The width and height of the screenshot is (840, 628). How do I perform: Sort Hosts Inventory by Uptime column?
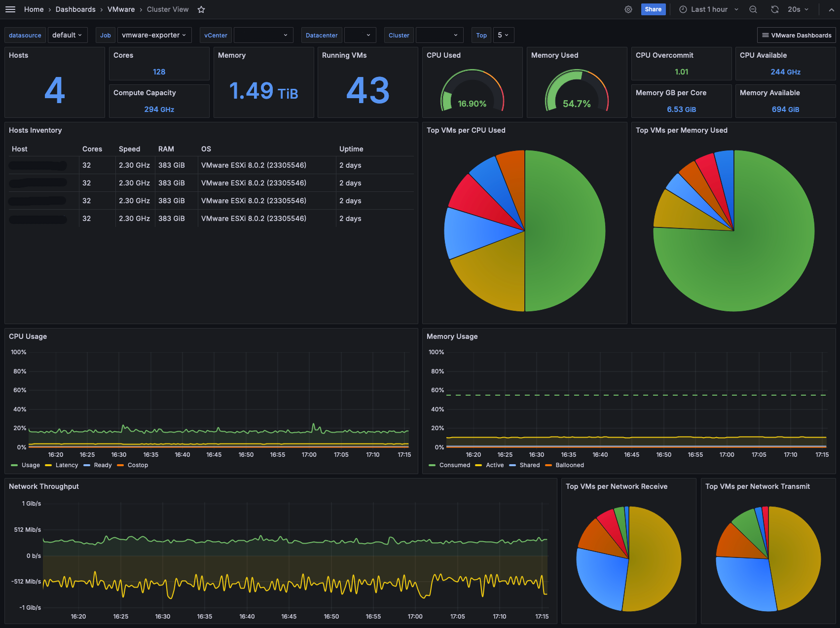[x=351, y=149]
